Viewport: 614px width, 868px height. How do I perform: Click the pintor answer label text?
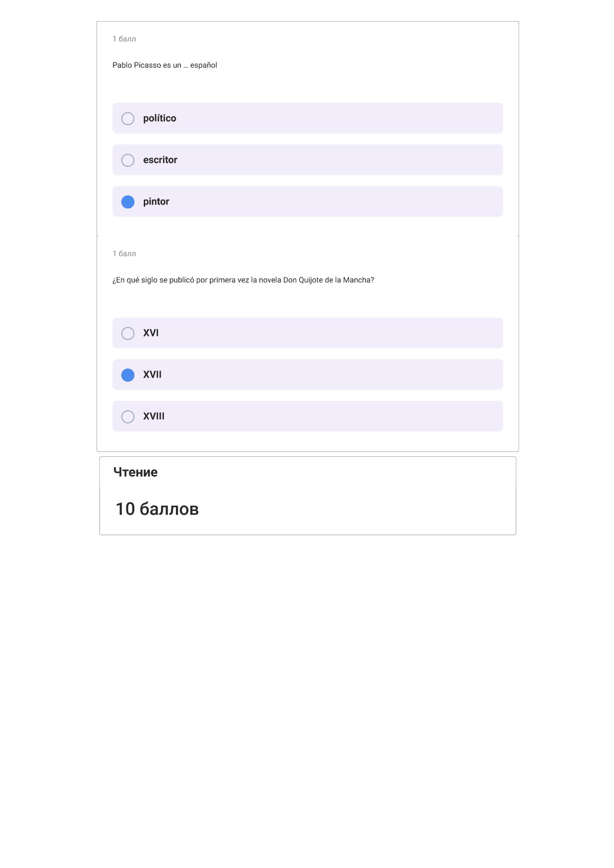[x=156, y=202]
